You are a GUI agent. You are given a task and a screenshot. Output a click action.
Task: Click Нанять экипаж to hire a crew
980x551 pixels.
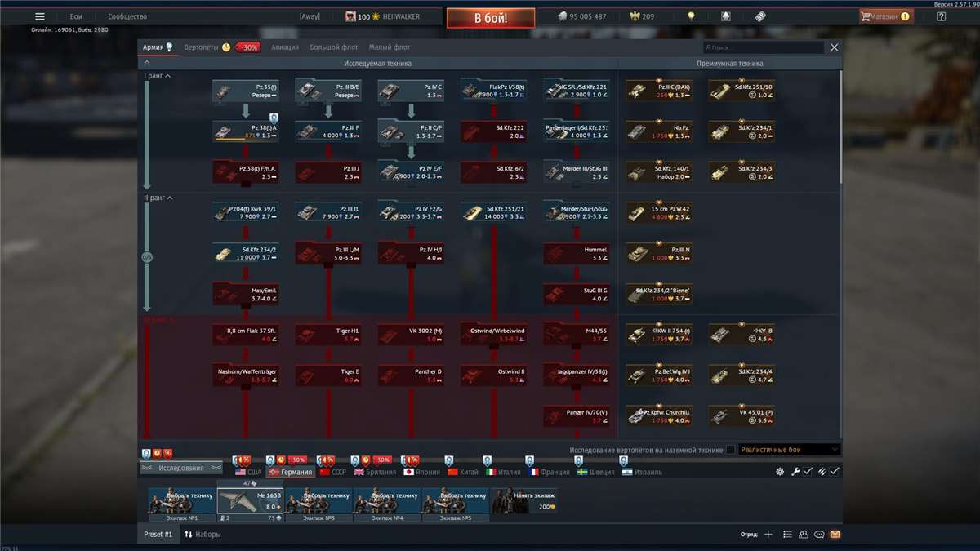pos(524,500)
